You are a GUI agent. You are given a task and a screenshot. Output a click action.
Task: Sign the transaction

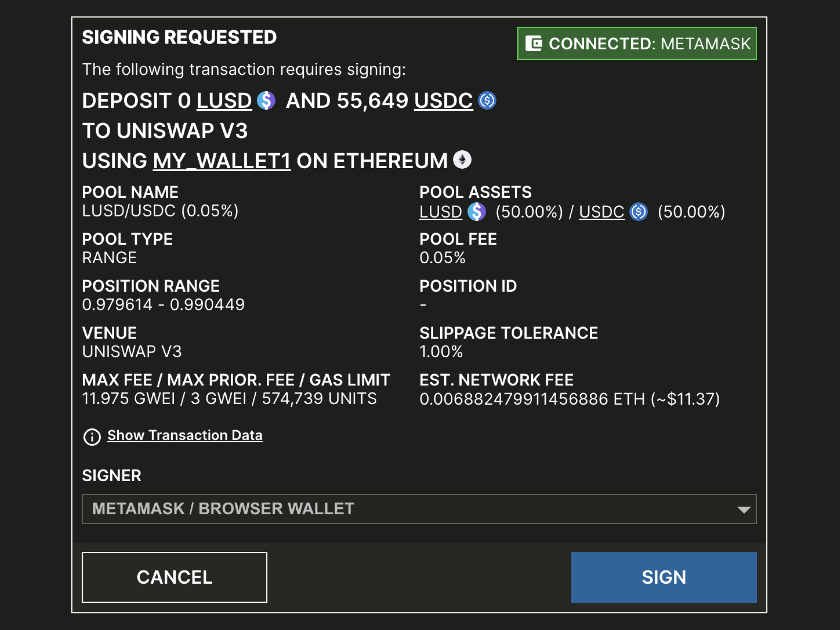tap(664, 577)
